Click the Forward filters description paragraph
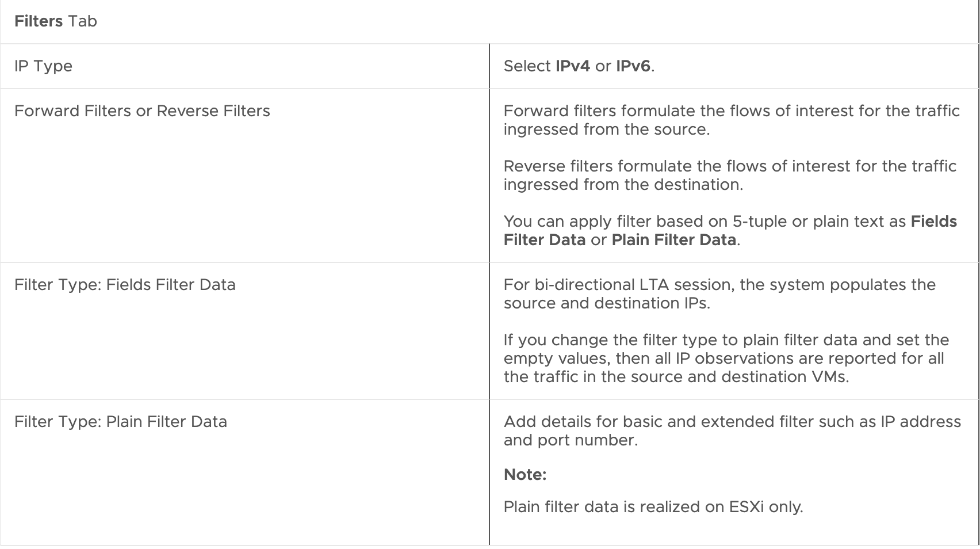The image size is (980, 549). tap(731, 120)
